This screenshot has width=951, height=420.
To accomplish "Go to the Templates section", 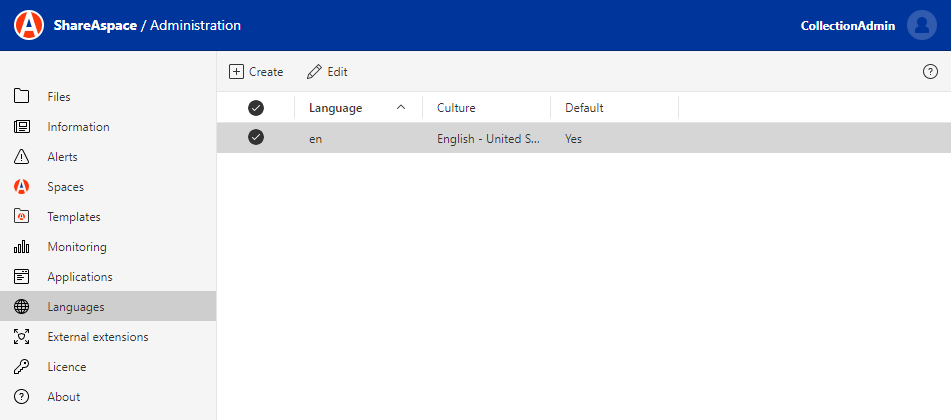I will pos(74,217).
